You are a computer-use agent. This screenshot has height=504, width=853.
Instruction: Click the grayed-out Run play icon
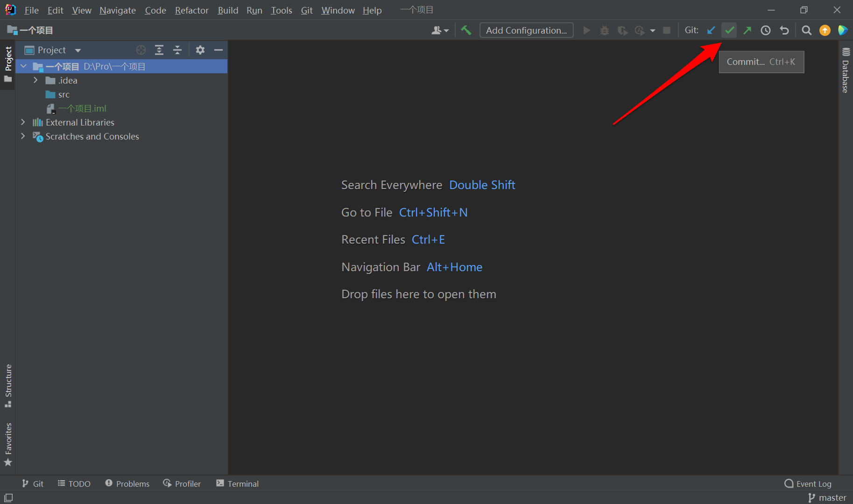coord(587,30)
